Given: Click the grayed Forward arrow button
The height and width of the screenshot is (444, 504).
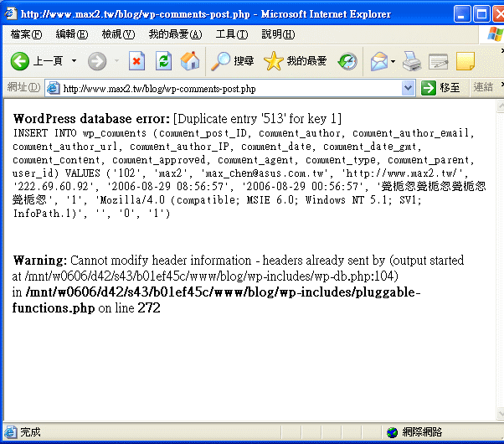Looking at the screenshot, I should [x=97, y=61].
